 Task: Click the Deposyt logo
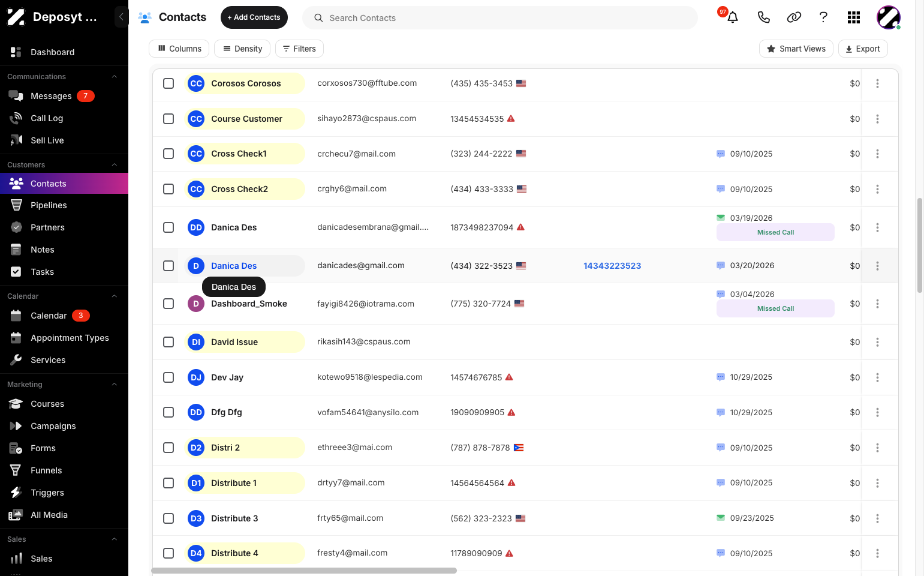tap(16, 17)
